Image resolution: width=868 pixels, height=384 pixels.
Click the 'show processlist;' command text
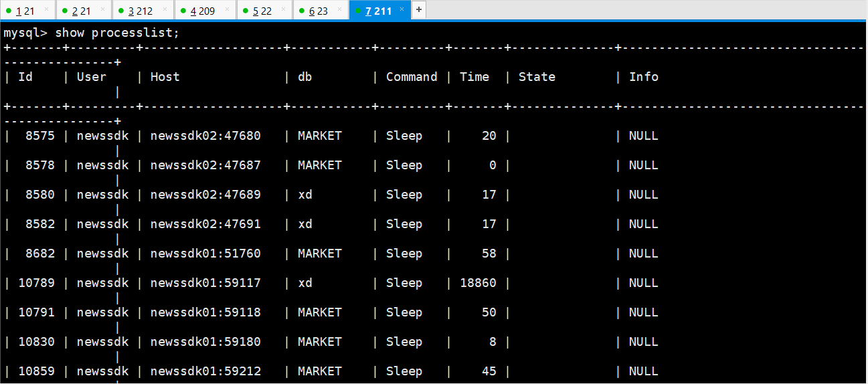117,33
